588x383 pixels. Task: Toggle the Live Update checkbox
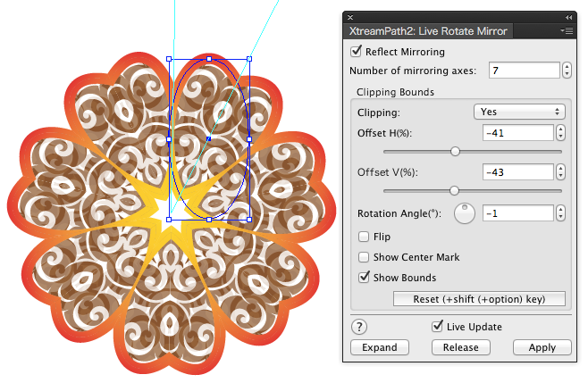[438, 327]
